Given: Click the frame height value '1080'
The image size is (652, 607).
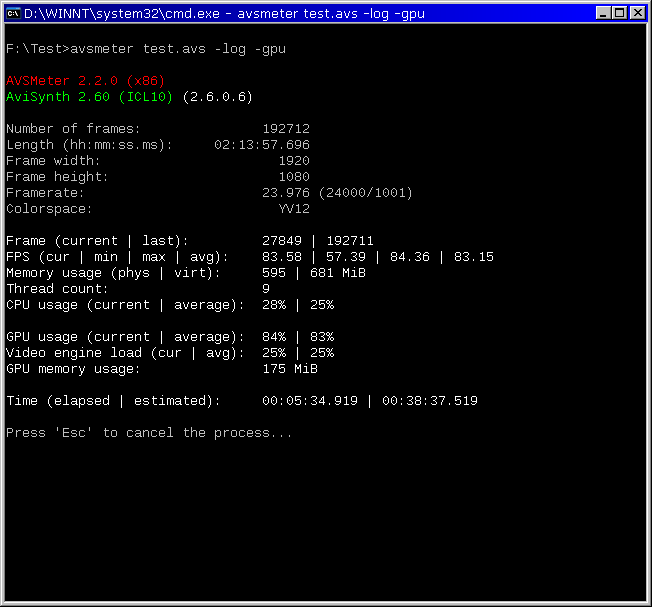Looking at the screenshot, I should pos(294,177).
